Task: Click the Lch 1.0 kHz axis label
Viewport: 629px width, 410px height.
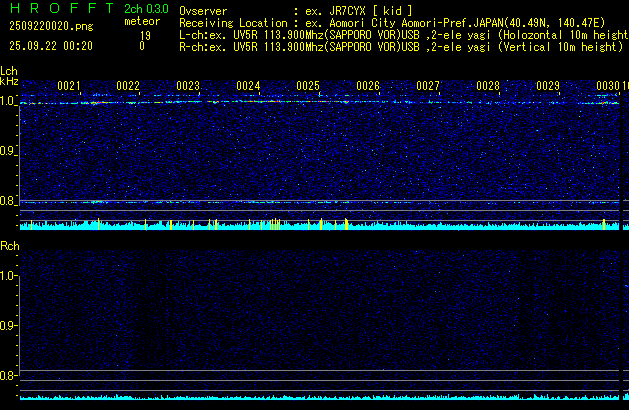Action: (x=8, y=101)
